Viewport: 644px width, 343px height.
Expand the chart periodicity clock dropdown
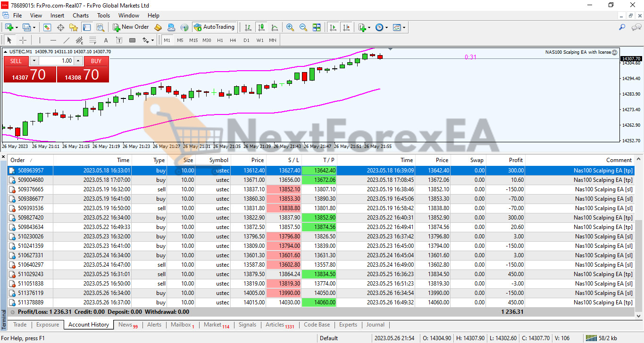click(386, 27)
